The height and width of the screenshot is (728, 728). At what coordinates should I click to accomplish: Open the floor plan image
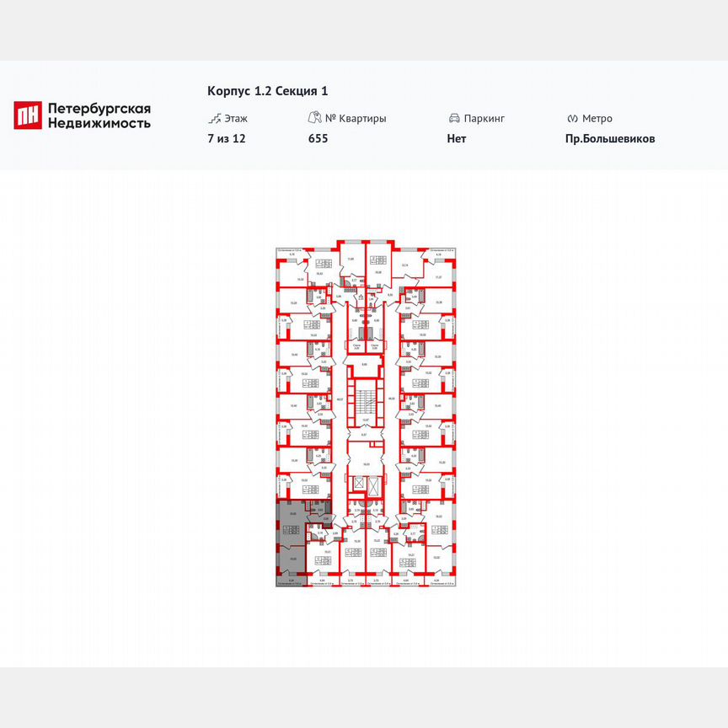pyautogui.click(x=366, y=414)
